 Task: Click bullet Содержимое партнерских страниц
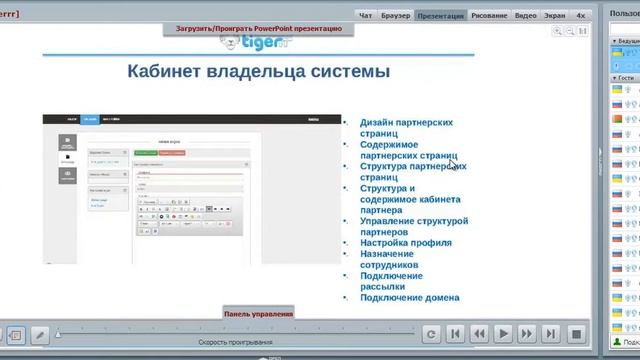click(409, 150)
